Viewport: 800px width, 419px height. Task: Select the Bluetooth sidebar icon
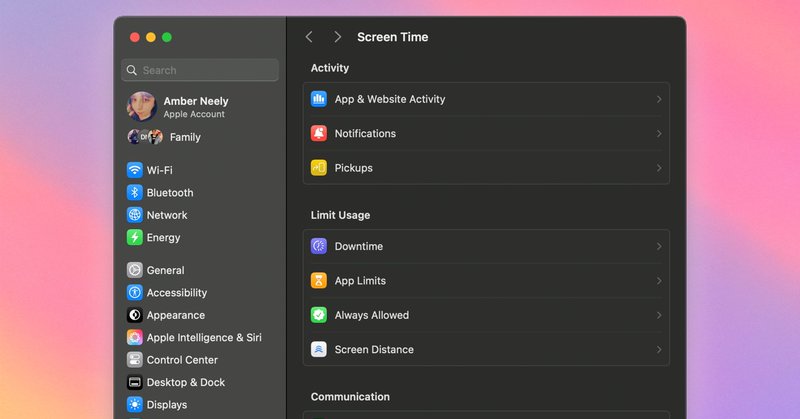[x=135, y=192]
